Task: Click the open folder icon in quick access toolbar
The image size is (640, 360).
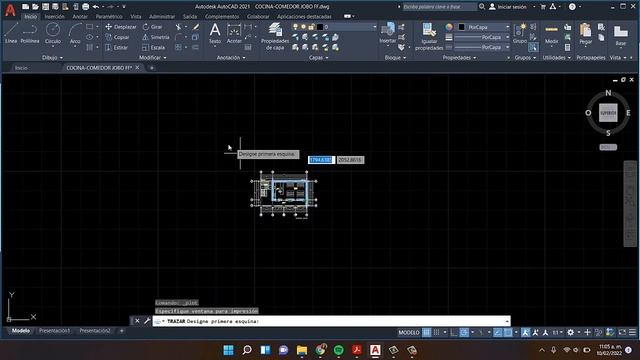Action: point(35,7)
